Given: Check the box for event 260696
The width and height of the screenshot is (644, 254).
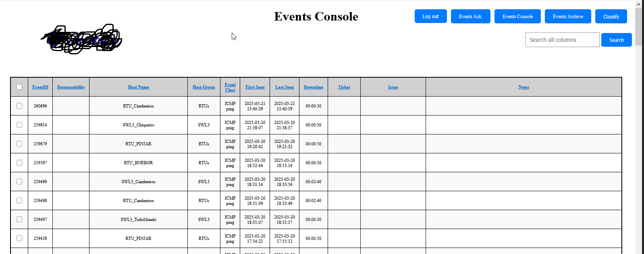Looking at the screenshot, I should click(19, 106).
